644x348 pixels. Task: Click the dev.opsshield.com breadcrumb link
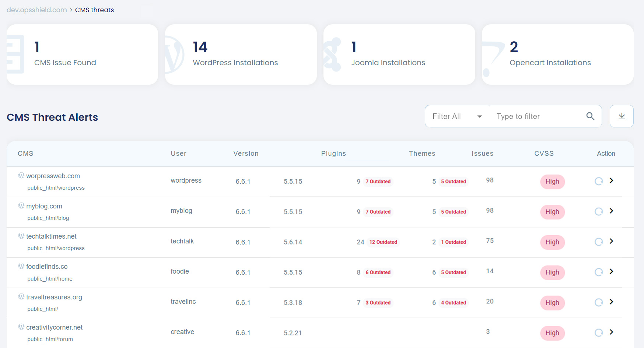click(x=37, y=10)
